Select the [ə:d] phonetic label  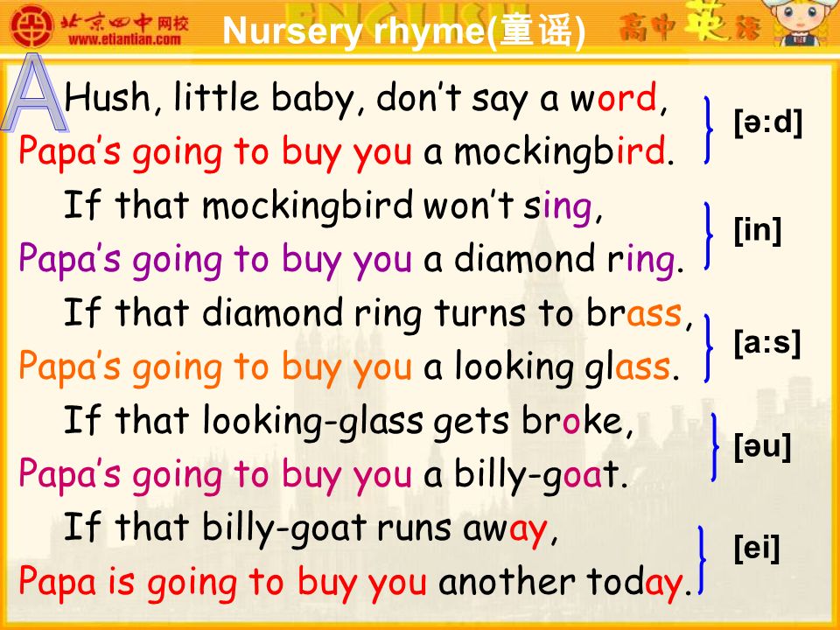[768, 122]
